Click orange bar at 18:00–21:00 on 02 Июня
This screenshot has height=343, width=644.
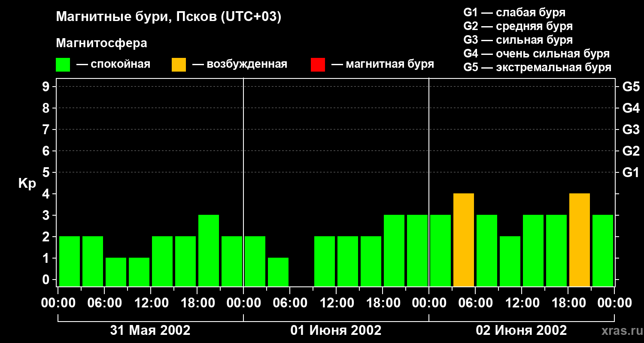[x=580, y=240]
